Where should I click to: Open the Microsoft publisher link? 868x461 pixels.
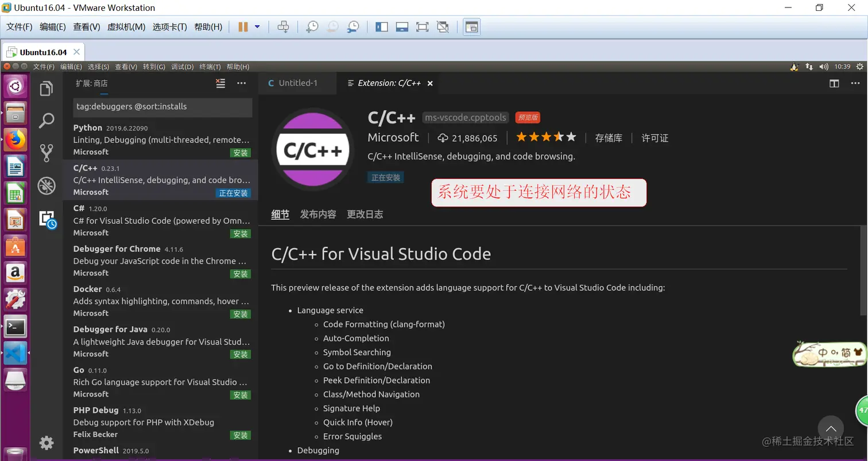click(x=393, y=138)
